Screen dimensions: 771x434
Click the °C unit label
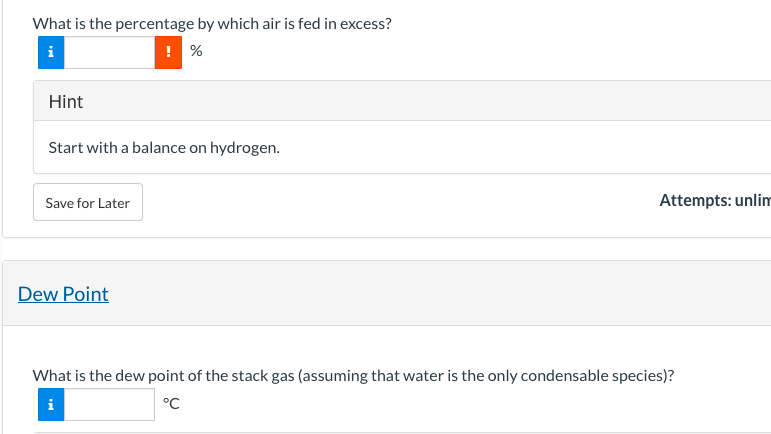[171, 405]
